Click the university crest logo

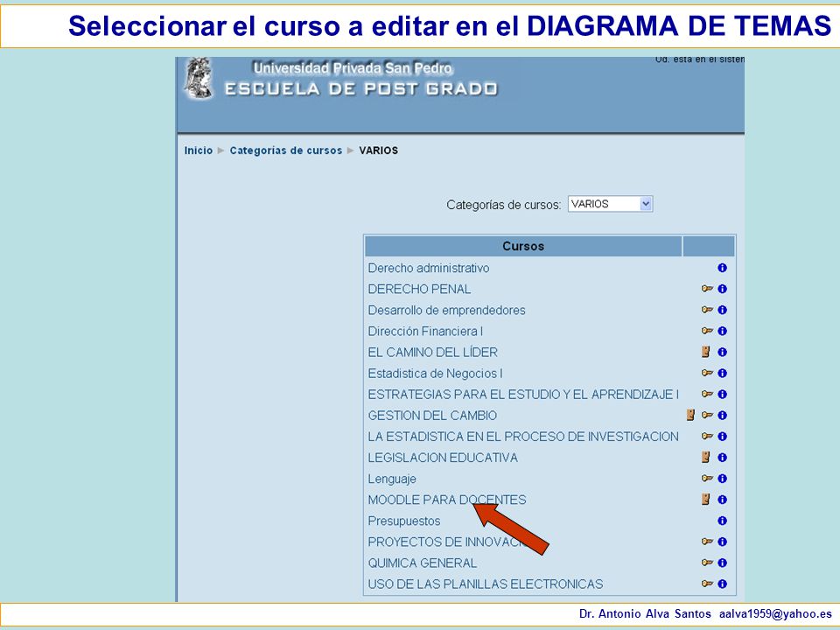pos(198,78)
